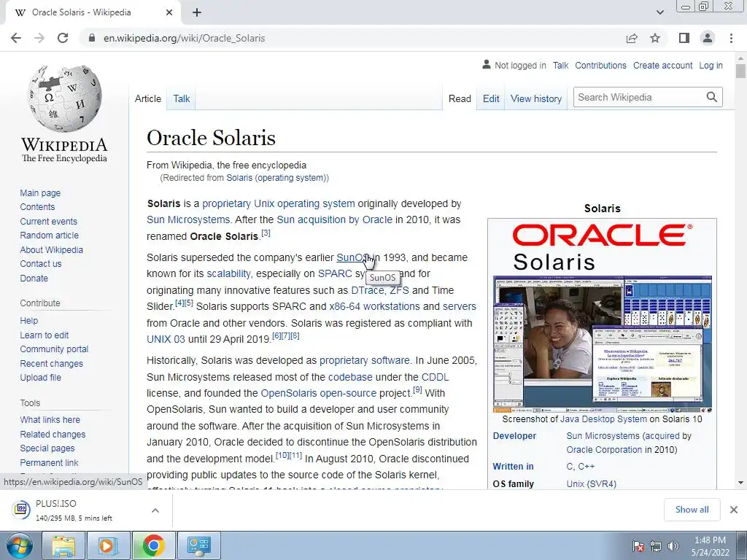Close the Oracle Solaris tab
The image size is (747, 560).
tap(169, 12)
